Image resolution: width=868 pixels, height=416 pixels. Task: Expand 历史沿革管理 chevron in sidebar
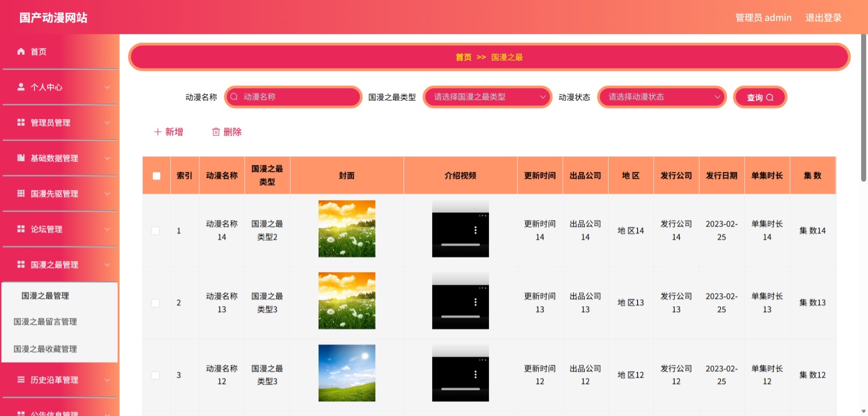(107, 380)
